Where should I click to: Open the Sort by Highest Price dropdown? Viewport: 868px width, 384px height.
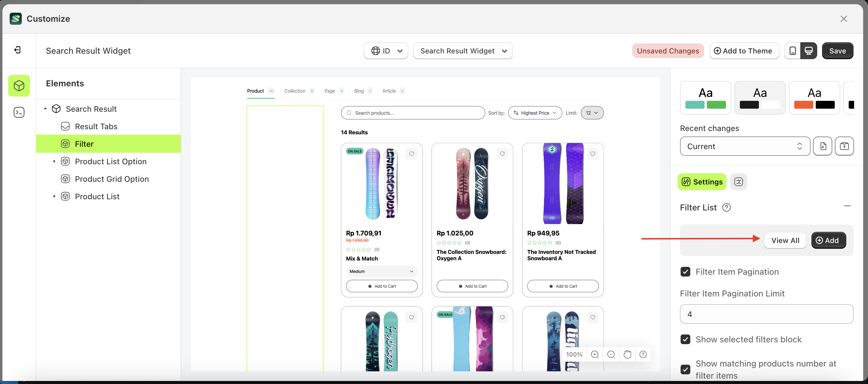(535, 113)
